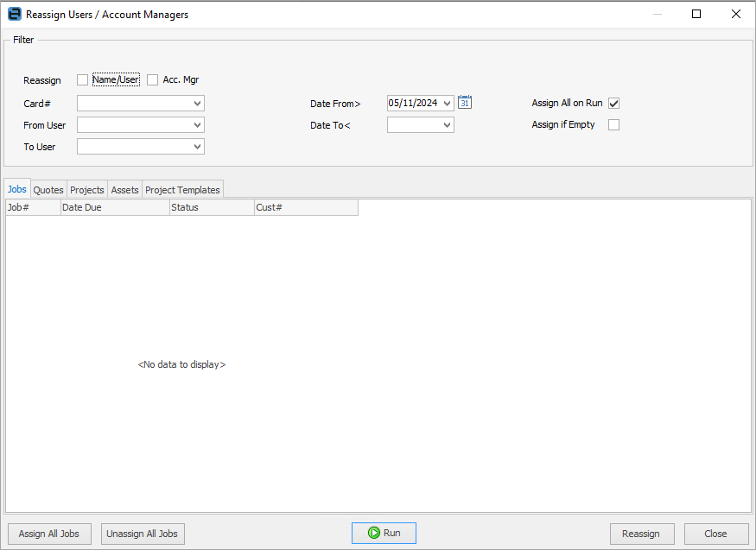
Task: Open the calendar icon beside Date From
Action: [x=464, y=102]
